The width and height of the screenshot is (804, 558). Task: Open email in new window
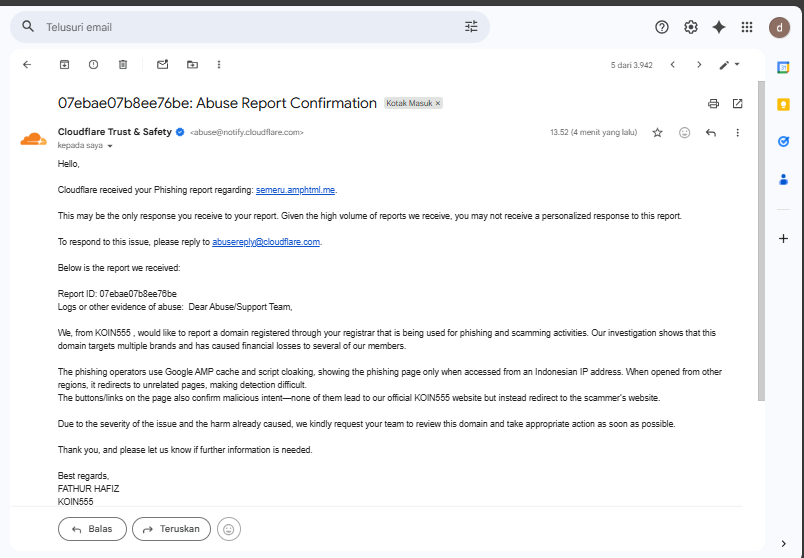coord(737,104)
